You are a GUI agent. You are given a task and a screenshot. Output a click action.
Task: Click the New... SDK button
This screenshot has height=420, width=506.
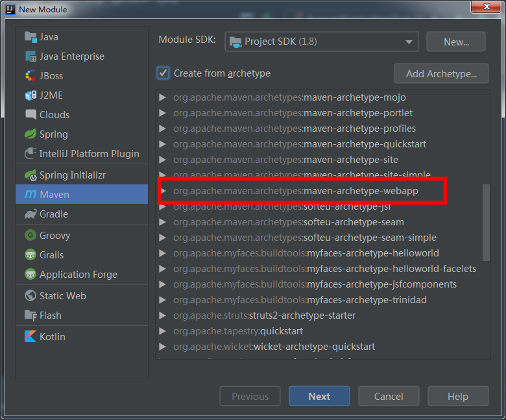456,42
